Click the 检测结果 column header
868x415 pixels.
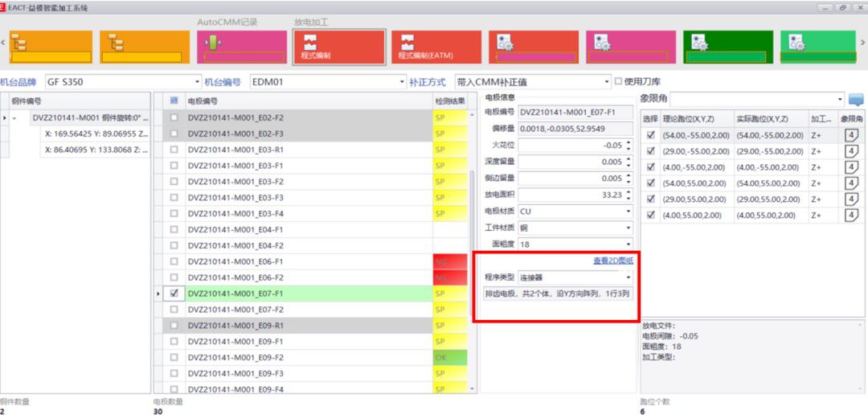pos(449,101)
